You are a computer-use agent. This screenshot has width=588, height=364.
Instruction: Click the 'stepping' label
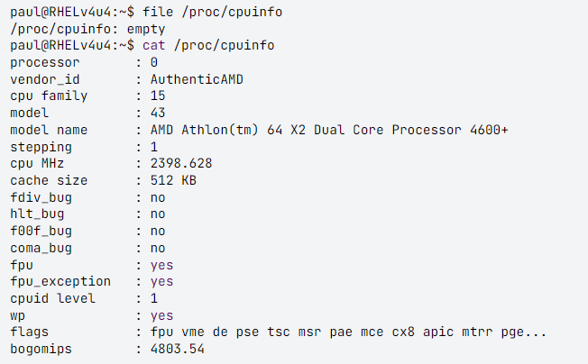click(40, 147)
